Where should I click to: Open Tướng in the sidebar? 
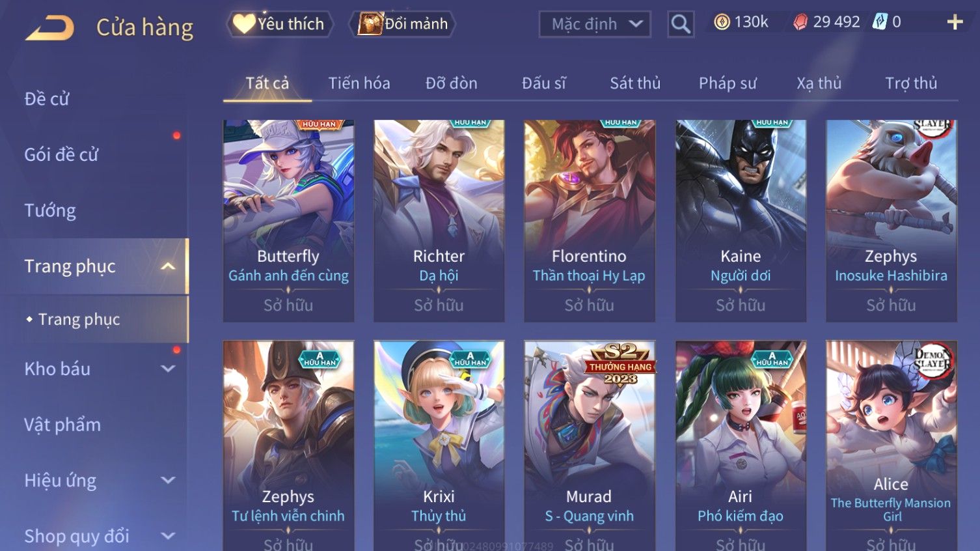tap(50, 210)
